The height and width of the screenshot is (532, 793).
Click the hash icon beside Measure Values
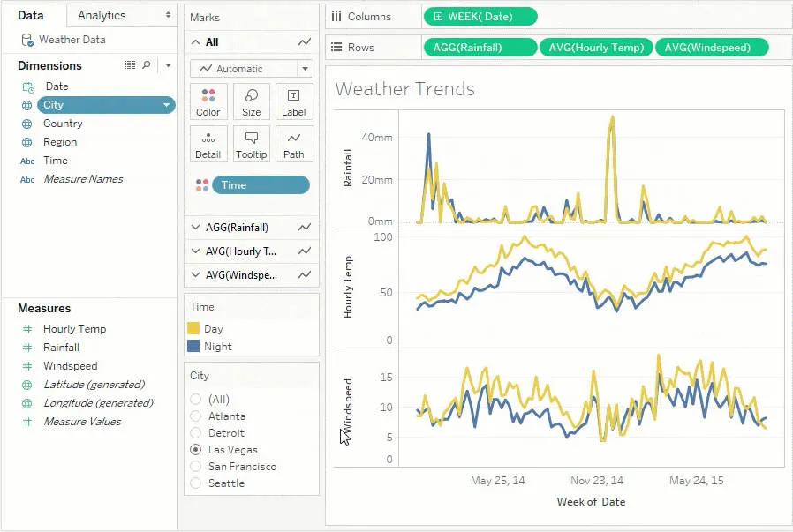(x=27, y=422)
